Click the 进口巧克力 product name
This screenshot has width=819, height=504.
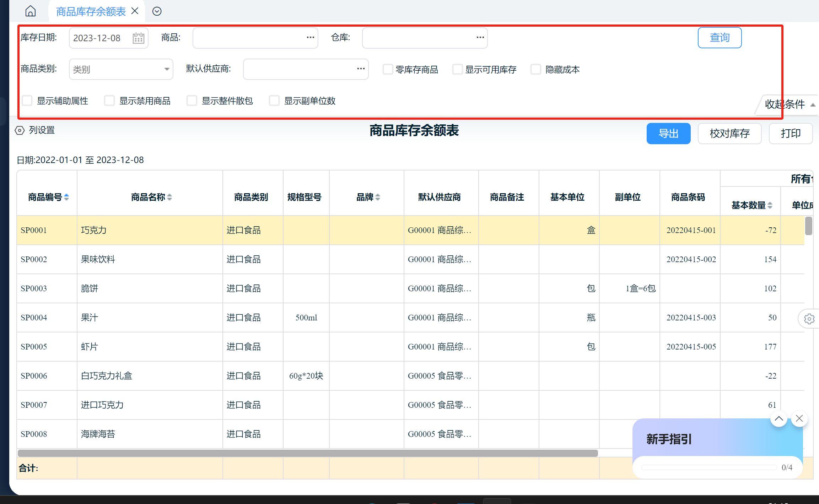[102, 405]
